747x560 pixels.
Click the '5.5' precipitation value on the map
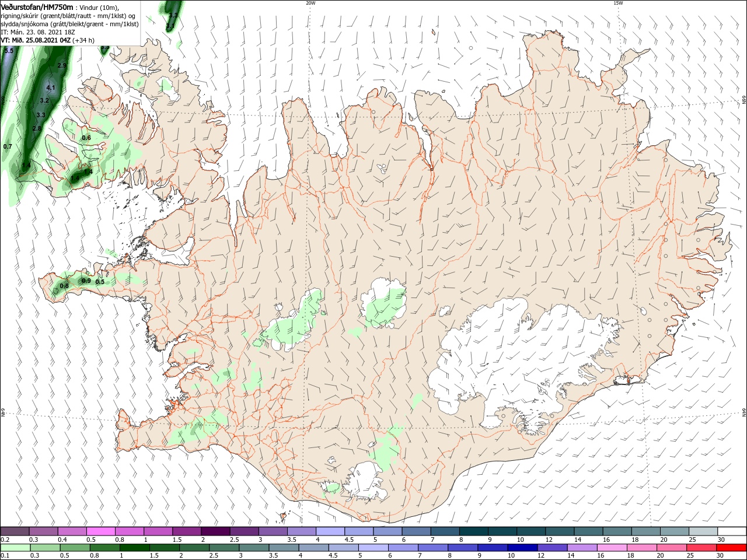(9, 51)
